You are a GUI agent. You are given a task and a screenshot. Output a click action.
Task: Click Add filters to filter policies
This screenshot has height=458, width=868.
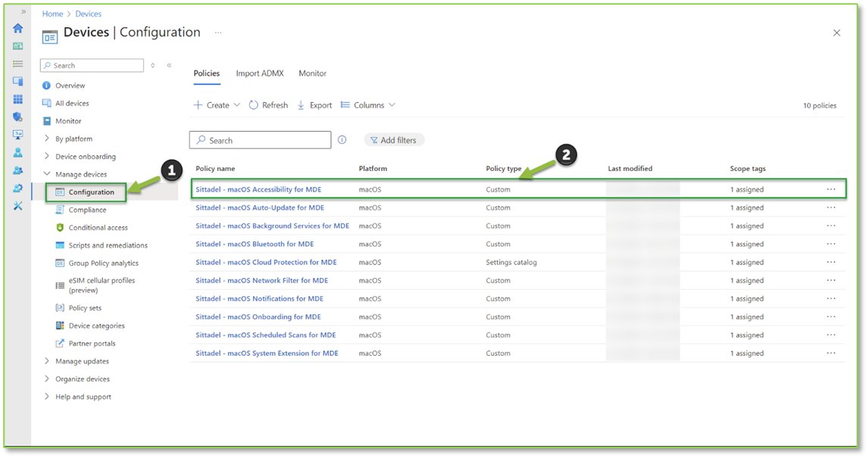click(x=394, y=140)
